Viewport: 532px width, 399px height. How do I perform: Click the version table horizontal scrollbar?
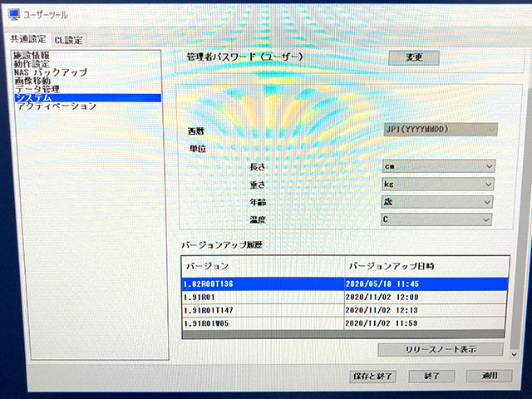343,334
